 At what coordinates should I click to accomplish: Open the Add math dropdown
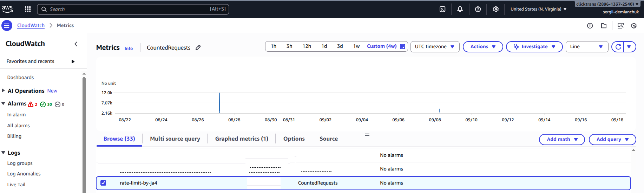pyautogui.click(x=562, y=139)
